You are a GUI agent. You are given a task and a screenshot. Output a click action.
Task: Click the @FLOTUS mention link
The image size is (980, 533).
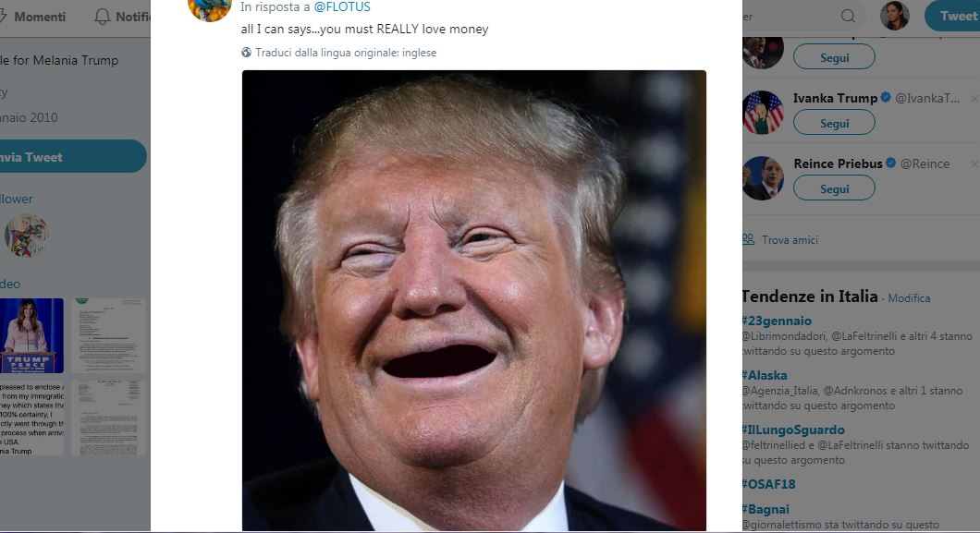(342, 6)
